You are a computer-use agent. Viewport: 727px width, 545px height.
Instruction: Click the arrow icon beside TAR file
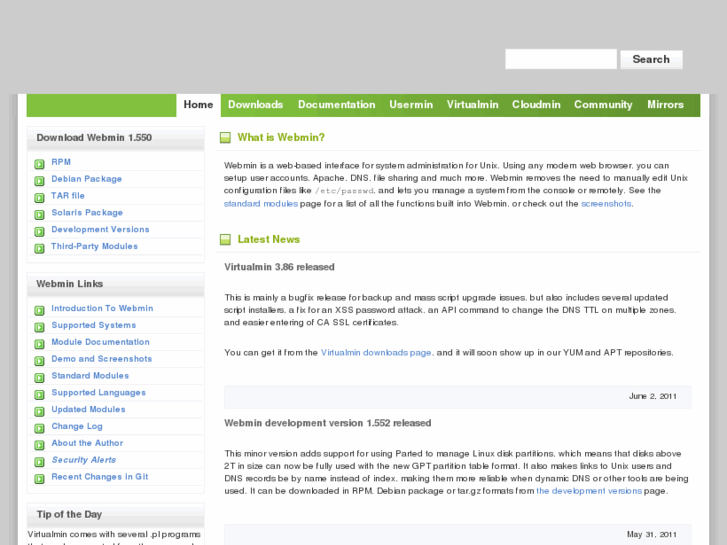point(39,198)
